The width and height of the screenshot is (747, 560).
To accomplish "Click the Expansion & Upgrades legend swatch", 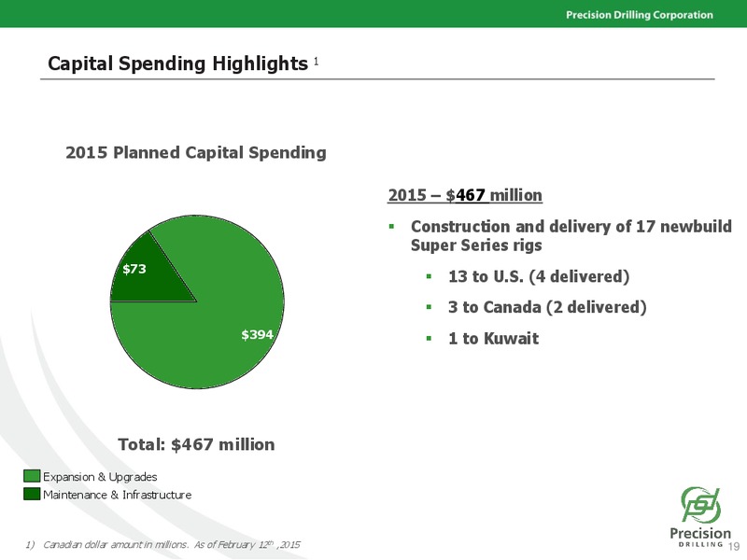I will [32, 476].
